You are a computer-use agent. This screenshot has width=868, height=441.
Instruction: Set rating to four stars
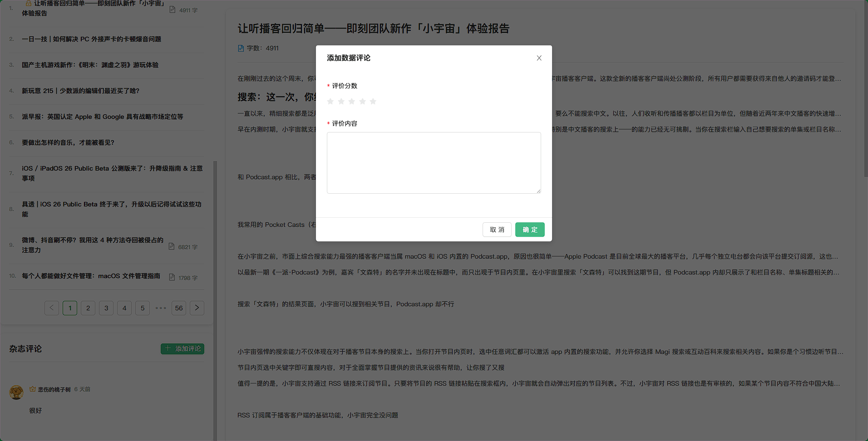[x=362, y=101]
